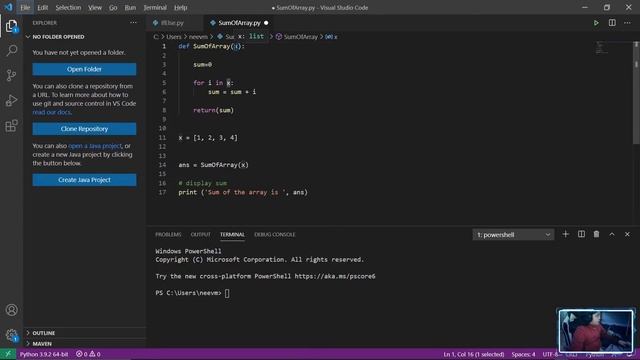
Task: Place cursor on line 11 x = [1, 2, 3, 4]
Action: click(x=208, y=138)
